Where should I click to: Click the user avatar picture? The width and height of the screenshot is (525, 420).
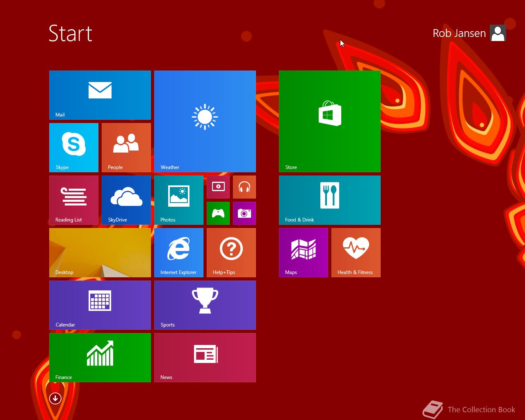click(498, 33)
